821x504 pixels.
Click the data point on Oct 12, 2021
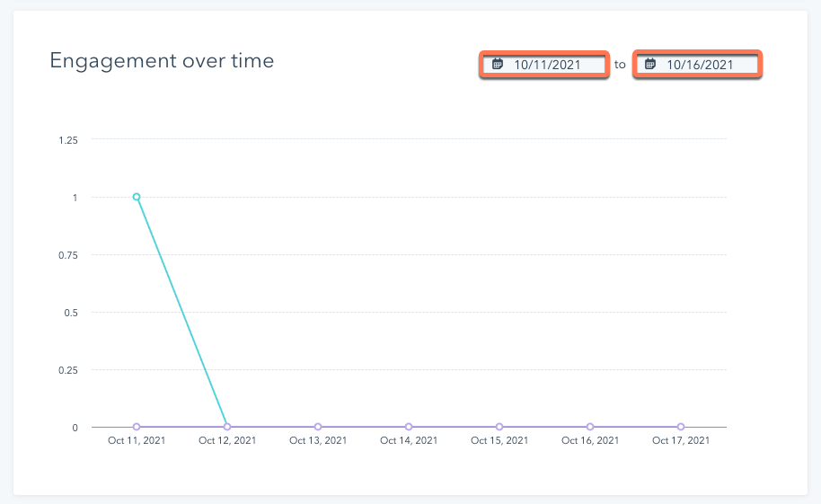point(227,427)
